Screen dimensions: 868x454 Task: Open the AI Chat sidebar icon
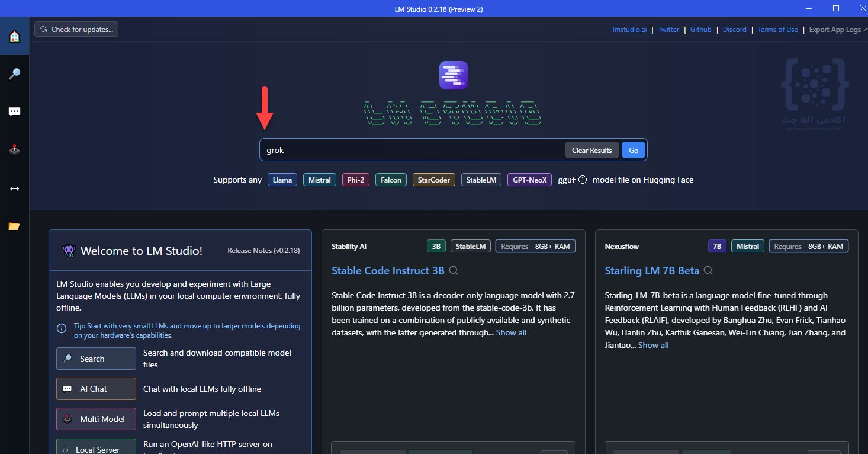point(14,111)
